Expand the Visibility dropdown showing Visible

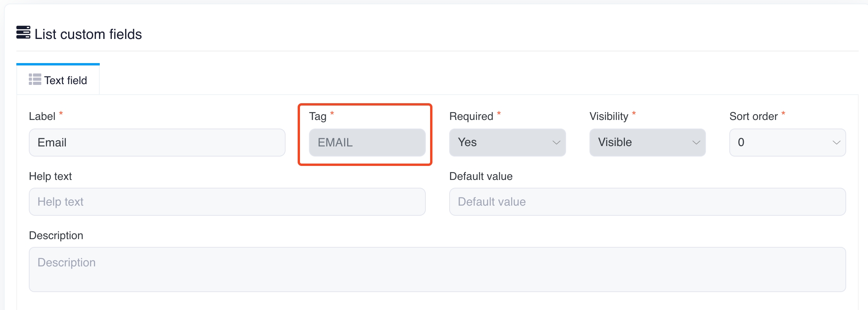647,143
